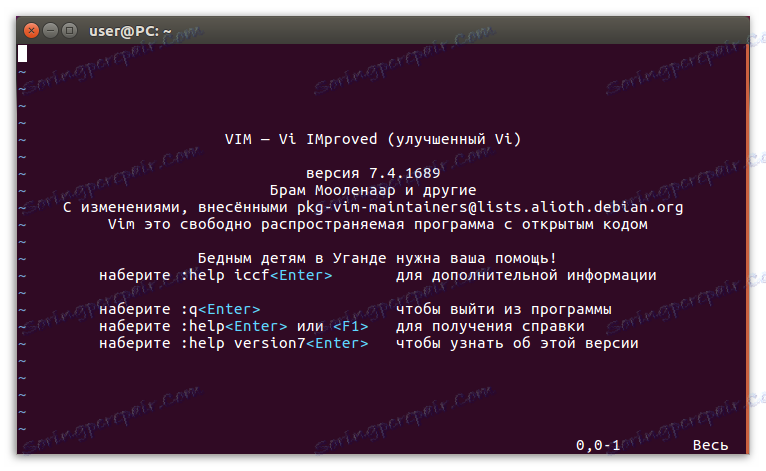The image size is (766, 471).
Task: Click the '0,0-1' cursor position indicator
Action: click(x=598, y=445)
